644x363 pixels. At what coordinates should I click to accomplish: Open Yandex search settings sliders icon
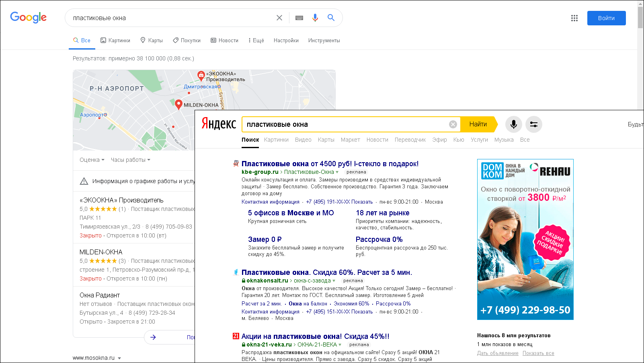tap(534, 124)
